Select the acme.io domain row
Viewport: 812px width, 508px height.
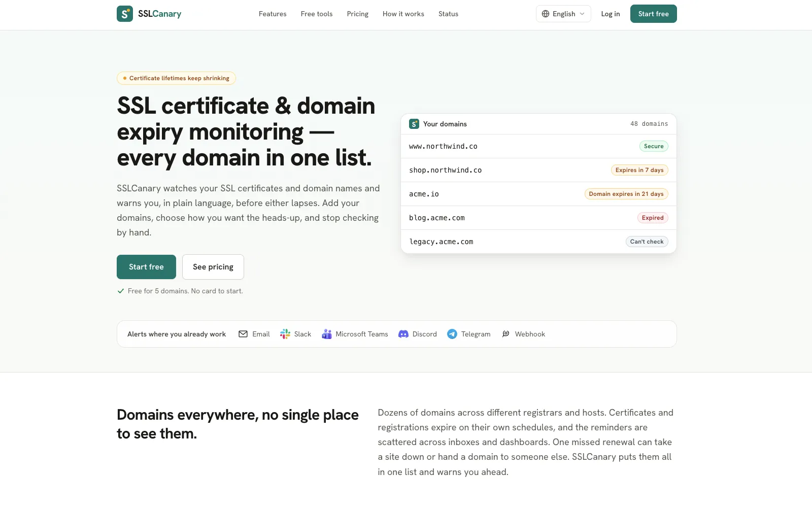click(538, 194)
